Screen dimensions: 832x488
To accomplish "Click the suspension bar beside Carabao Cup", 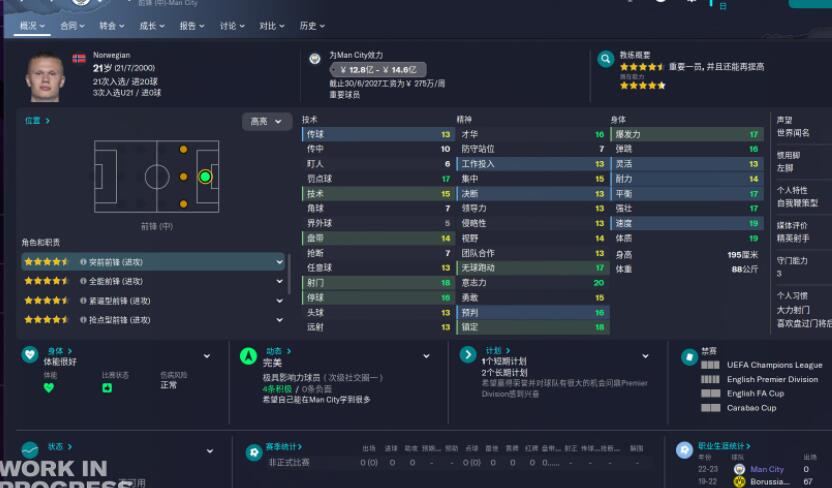I will tap(710, 408).
